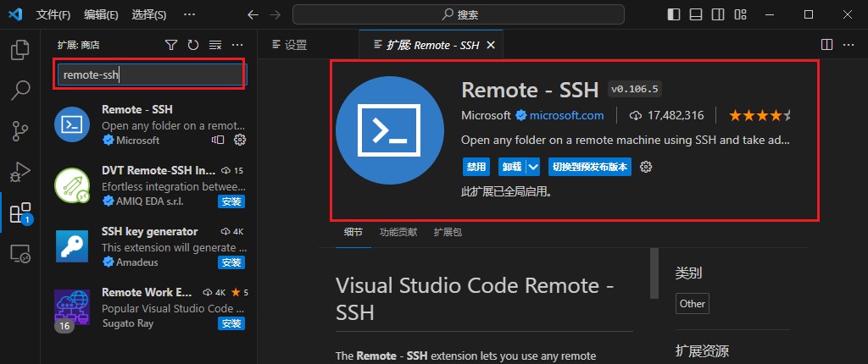868x364 pixels.
Task: Select SSH key generator extension
Action: point(150,246)
